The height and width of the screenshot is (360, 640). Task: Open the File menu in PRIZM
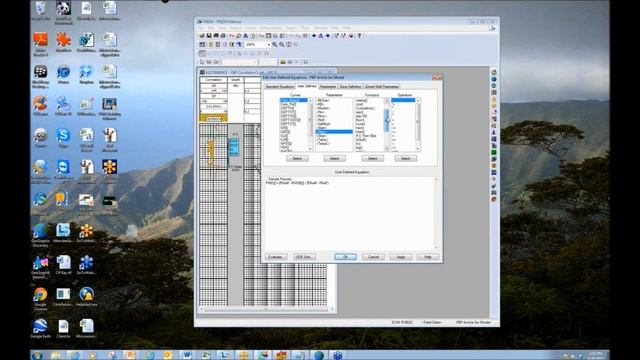pyautogui.click(x=201, y=28)
